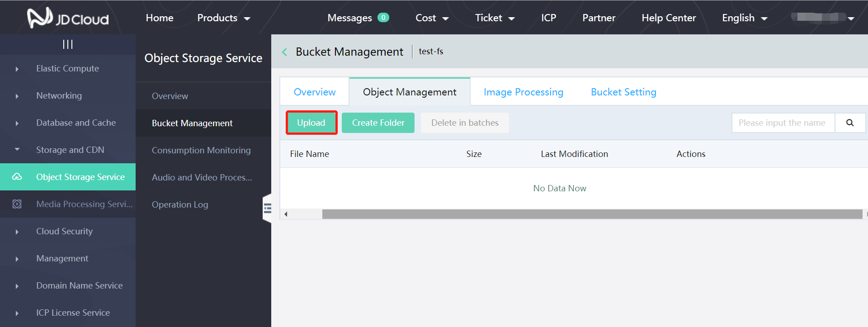Collapse Storage and CDN category
This screenshot has height=327, width=868.
click(x=17, y=149)
